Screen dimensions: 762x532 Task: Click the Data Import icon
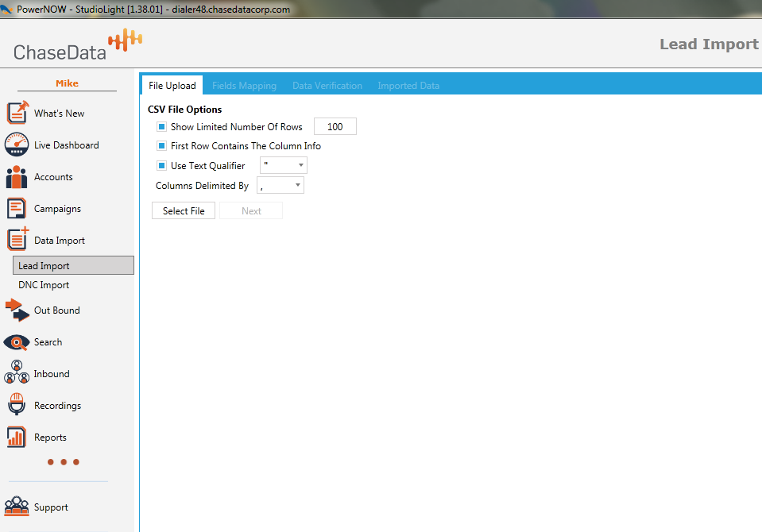[17, 239]
